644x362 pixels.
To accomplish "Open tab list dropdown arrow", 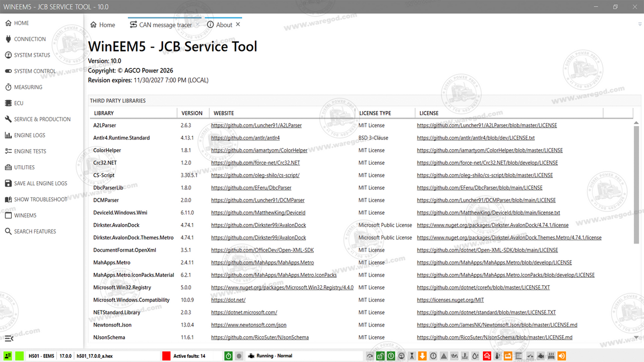I will pyautogui.click(x=639, y=25).
